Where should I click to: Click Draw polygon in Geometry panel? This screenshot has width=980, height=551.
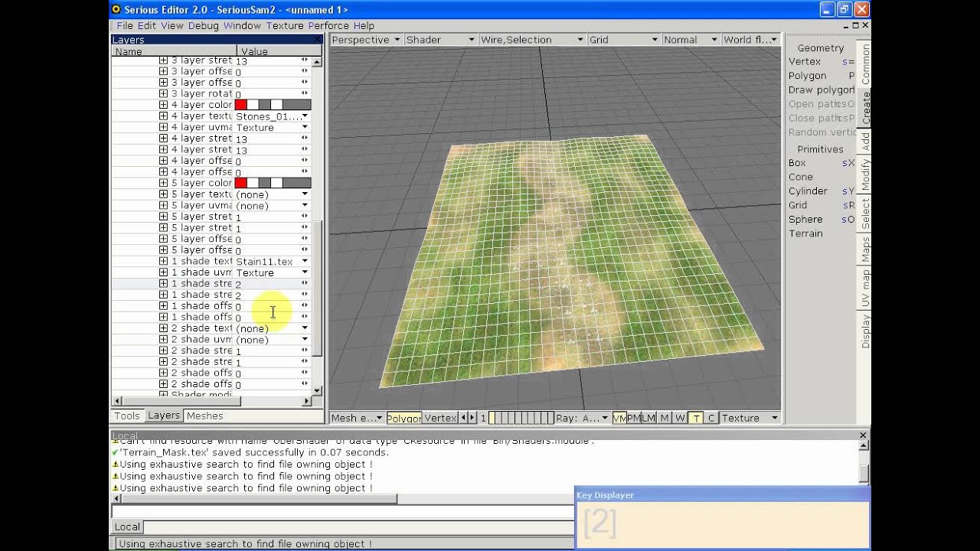821,90
